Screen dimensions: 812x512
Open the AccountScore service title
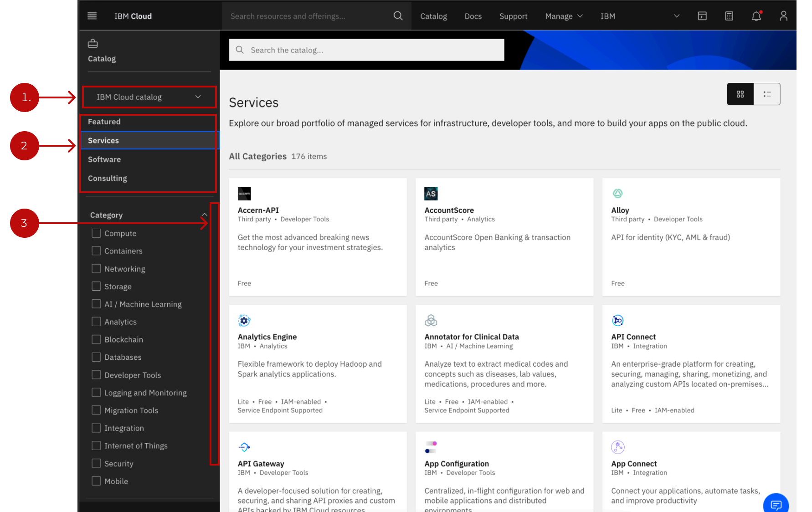[x=449, y=210]
